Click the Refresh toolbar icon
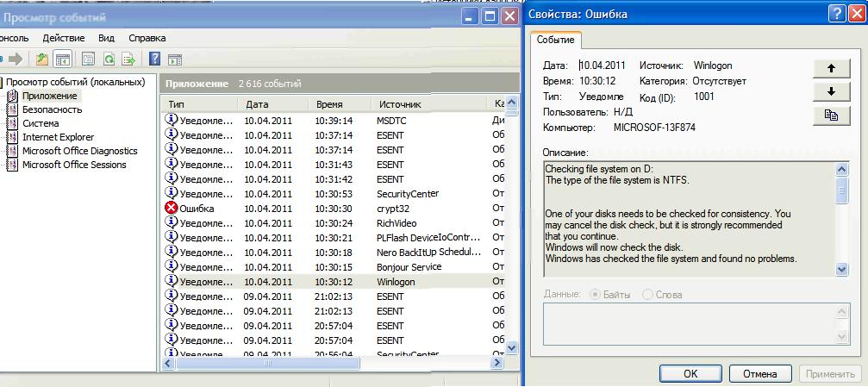The image size is (868, 387). (109, 59)
